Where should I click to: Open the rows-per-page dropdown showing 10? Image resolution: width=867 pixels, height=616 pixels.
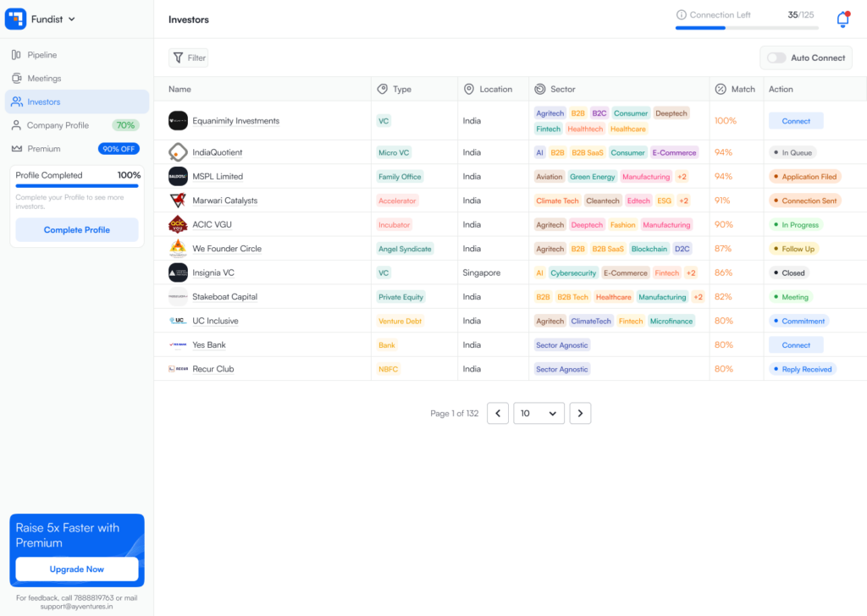(x=538, y=413)
